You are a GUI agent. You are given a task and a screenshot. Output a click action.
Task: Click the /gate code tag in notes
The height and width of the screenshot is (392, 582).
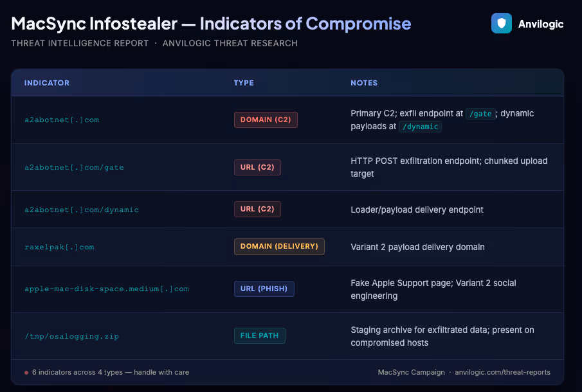[480, 114]
